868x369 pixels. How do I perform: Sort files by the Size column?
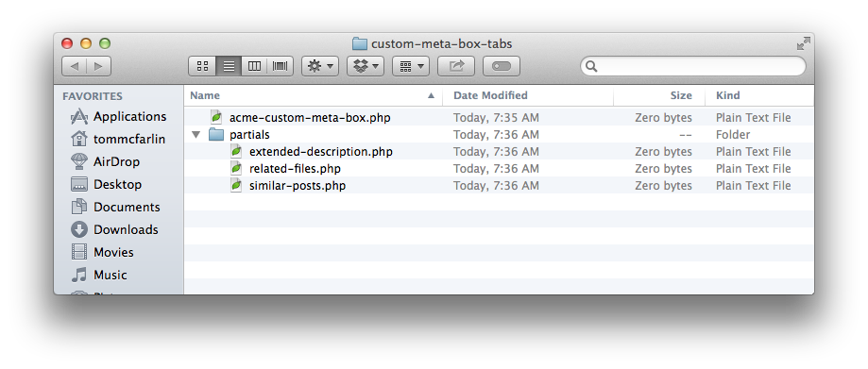(681, 95)
